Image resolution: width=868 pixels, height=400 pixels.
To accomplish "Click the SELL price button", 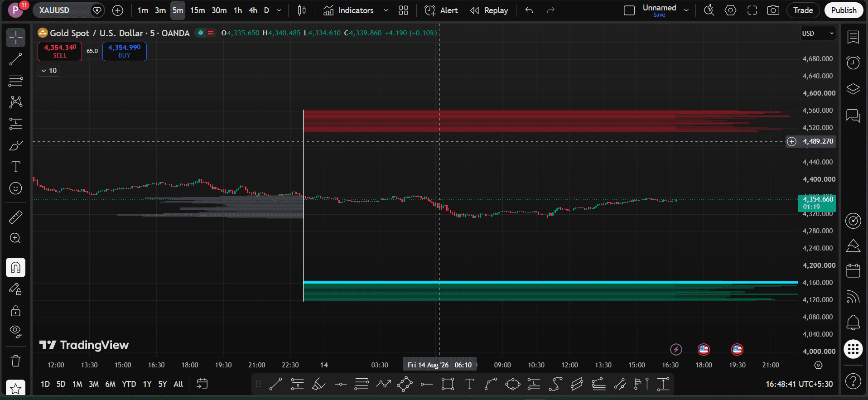I will (60, 51).
